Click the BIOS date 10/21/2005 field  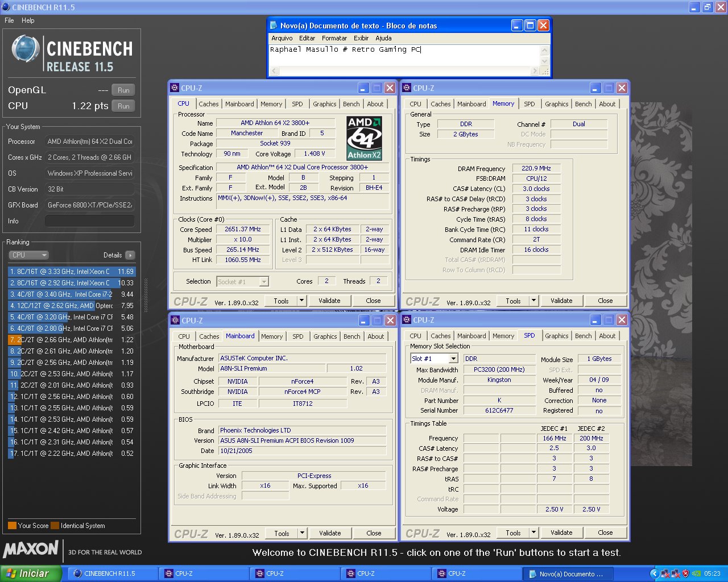point(302,451)
